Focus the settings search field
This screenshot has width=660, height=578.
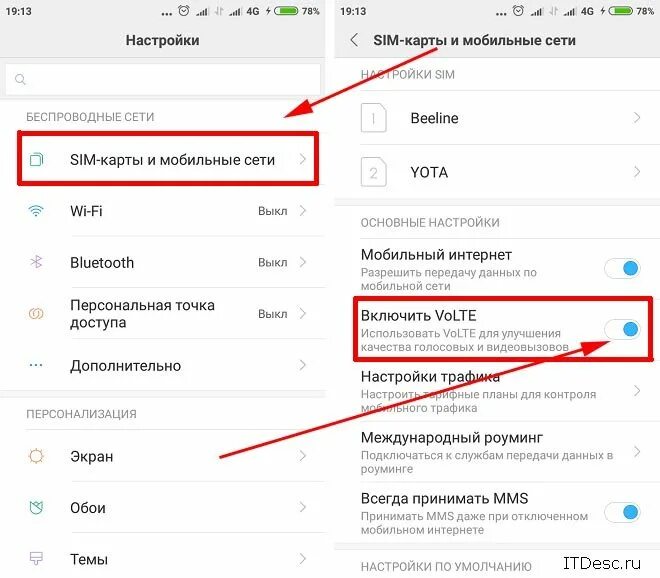click(x=163, y=79)
